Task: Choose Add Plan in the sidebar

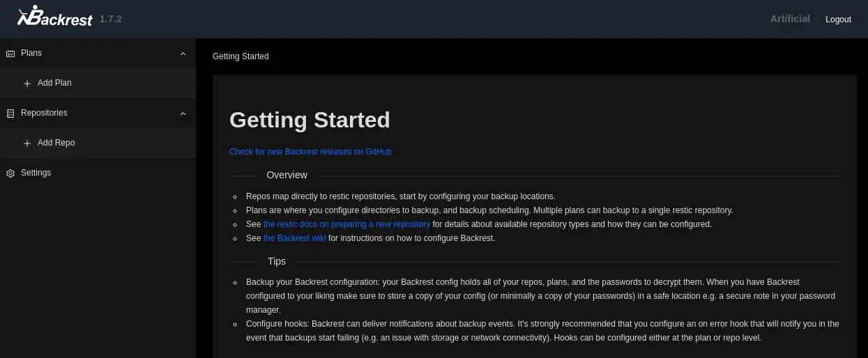Action: [54, 83]
